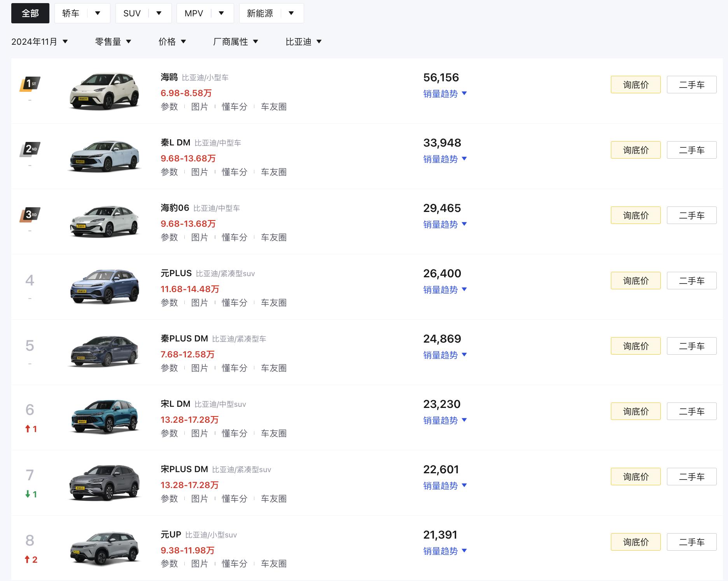Image resolution: width=728 pixels, height=581 pixels.
Task: Choose the MPV category tab
Action: 194,13
